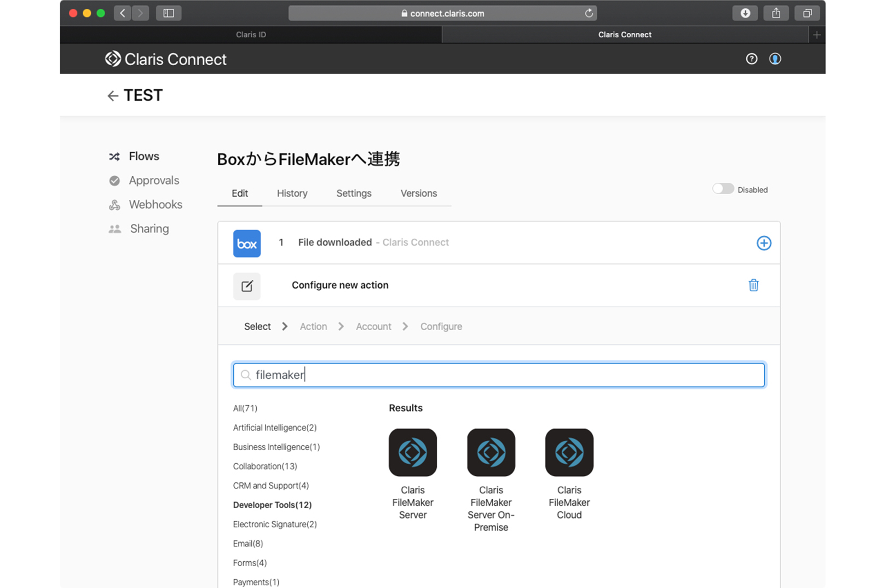Screen dimensions: 876x588
Task: Click the filemaker search field
Action: [498, 375]
